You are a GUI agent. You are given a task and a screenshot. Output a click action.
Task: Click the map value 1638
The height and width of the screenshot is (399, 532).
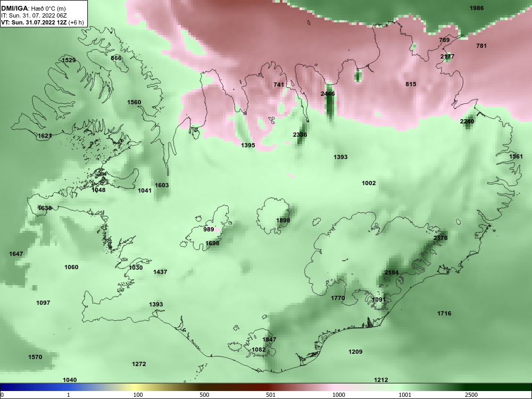(x=45, y=209)
